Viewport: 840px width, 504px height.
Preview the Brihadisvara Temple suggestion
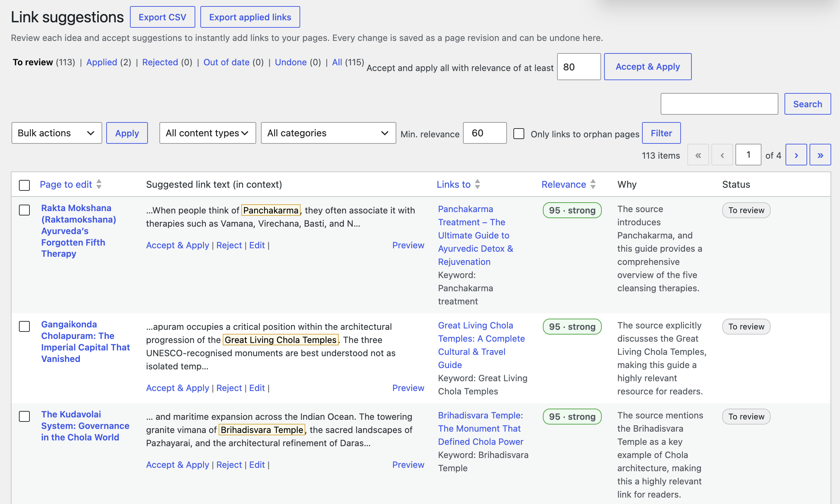[408, 465]
